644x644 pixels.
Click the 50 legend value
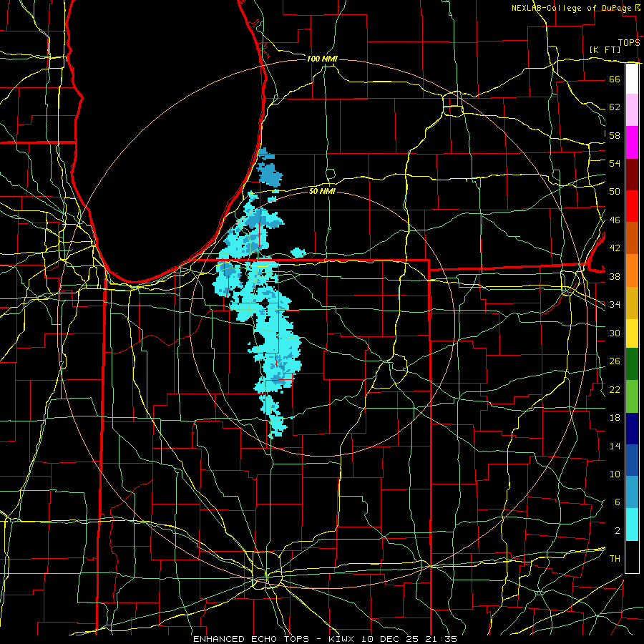(x=615, y=191)
